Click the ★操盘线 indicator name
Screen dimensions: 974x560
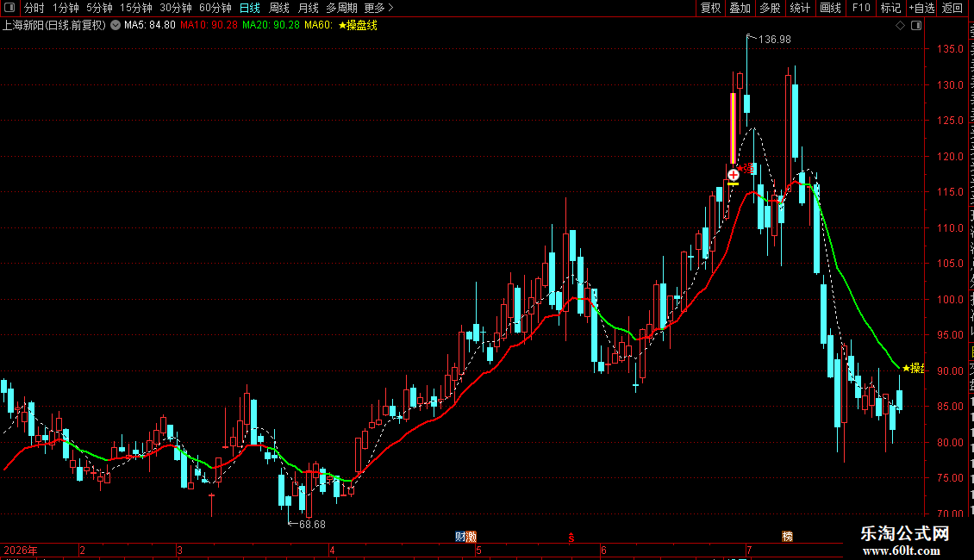point(358,26)
